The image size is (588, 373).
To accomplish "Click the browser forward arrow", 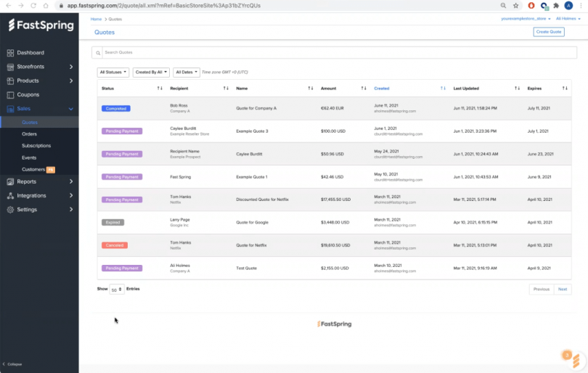I will (x=21, y=6).
